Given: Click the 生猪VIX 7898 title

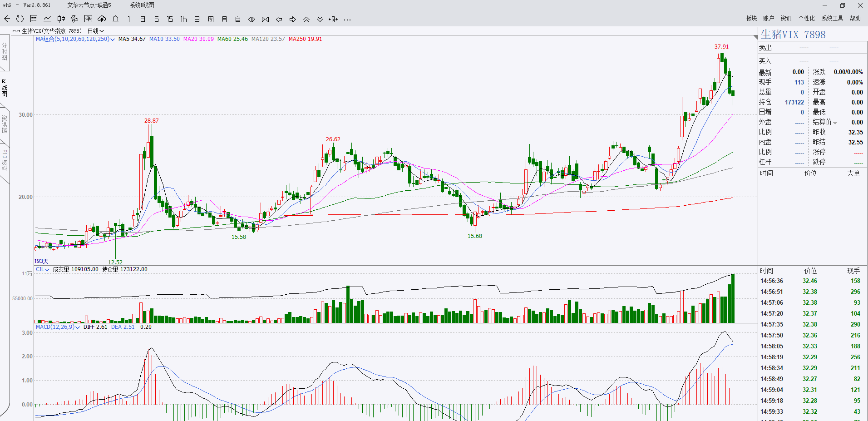Looking at the screenshot, I should tap(793, 35).
